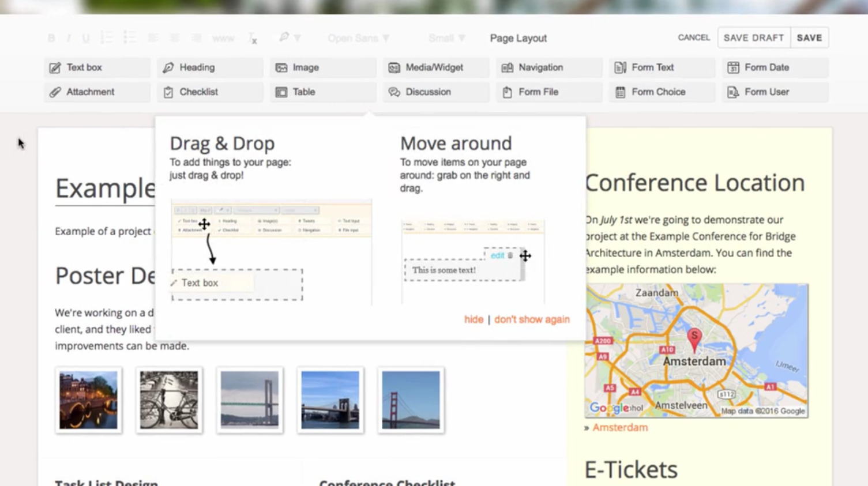The image size is (868, 486).
Task: Select the Navigation element
Action: click(x=549, y=67)
